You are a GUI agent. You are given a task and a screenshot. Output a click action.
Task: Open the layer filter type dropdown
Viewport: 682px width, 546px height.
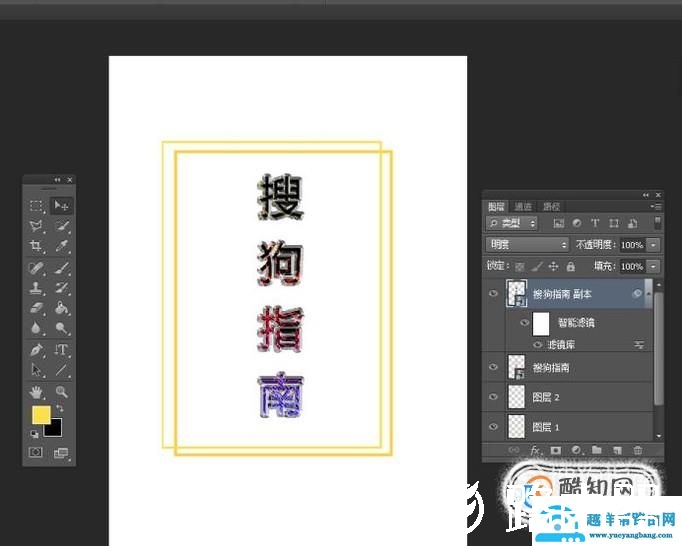point(512,224)
